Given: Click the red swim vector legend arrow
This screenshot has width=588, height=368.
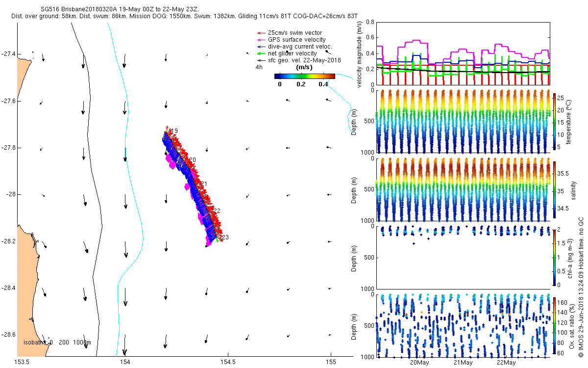Looking at the screenshot, I should pos(260,33).
